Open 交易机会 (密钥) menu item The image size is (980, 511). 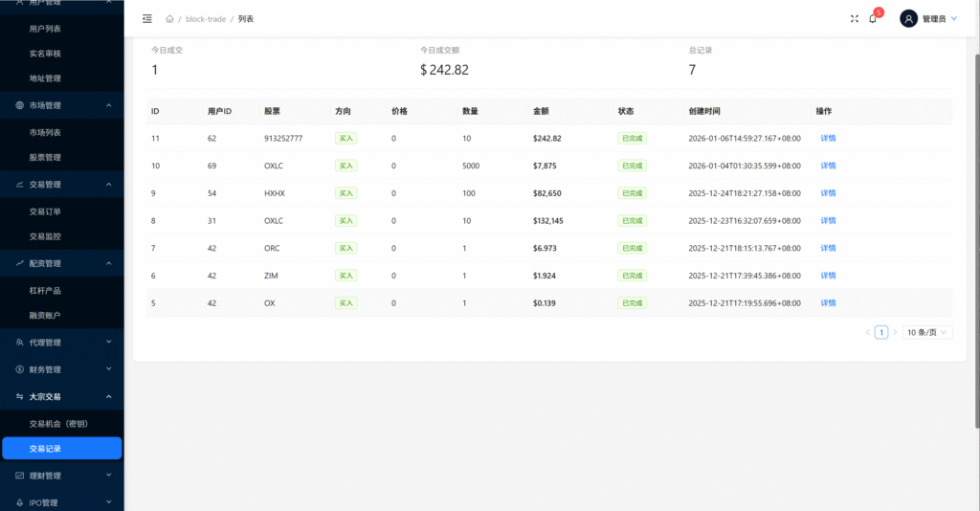tap(58, 423)
